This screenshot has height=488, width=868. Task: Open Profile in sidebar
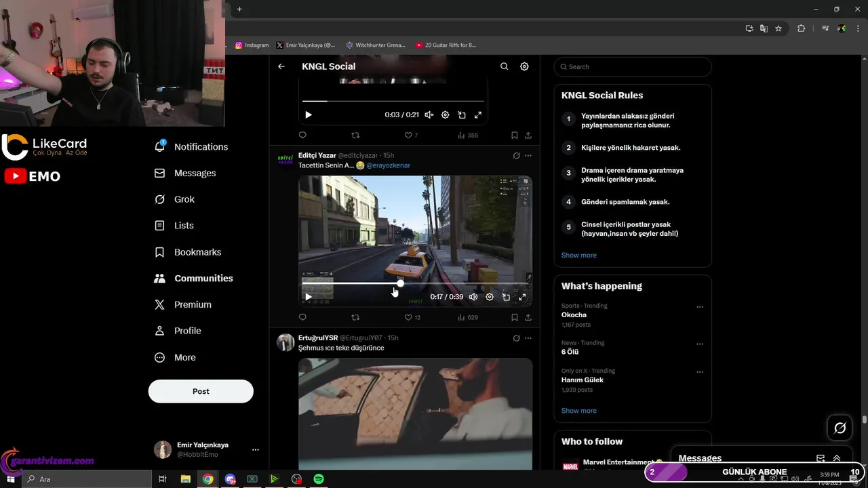(x=178, y=331)
